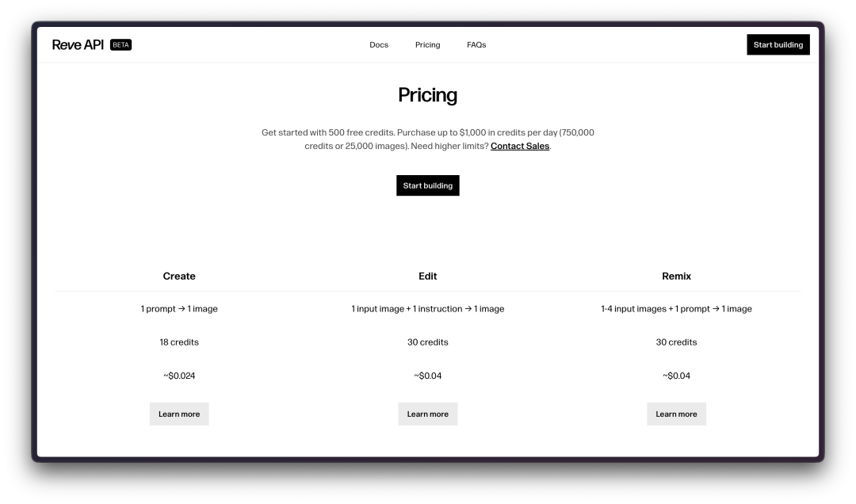This screenshot has width=856, height=504.
Task: Click the 18 credits text
Action: (179, 342)
